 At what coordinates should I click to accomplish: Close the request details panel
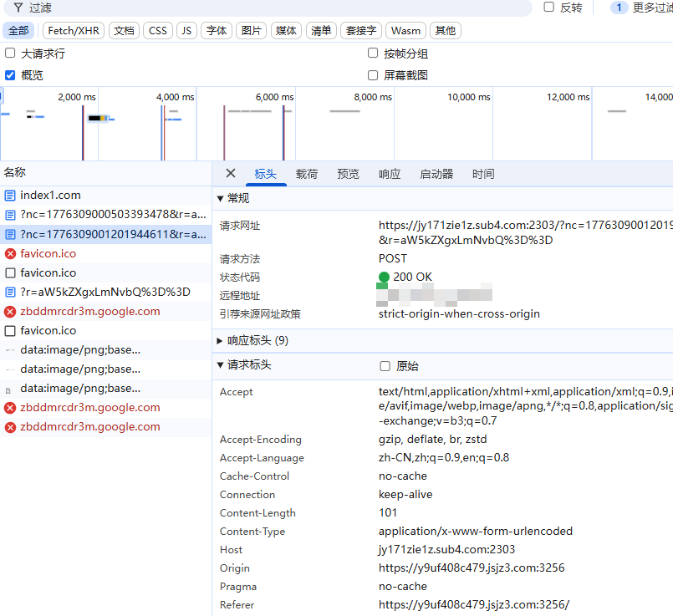pos(231,174)
